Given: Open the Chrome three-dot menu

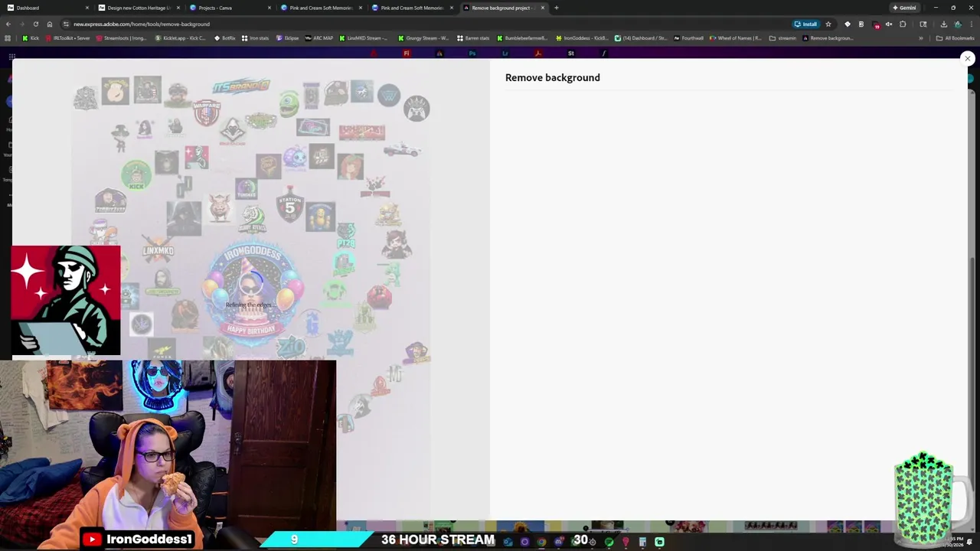Looking at the screenshot, I should pos(972,24).
